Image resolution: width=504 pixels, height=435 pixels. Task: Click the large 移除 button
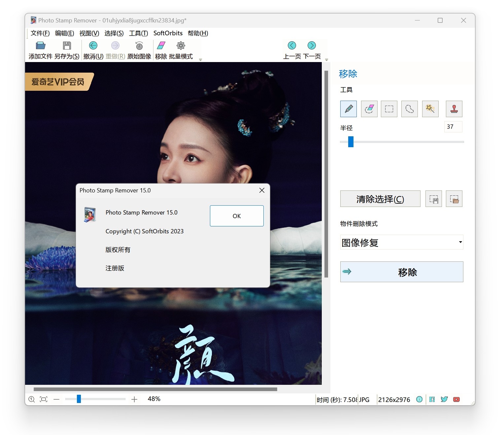[x=402, y=272]
